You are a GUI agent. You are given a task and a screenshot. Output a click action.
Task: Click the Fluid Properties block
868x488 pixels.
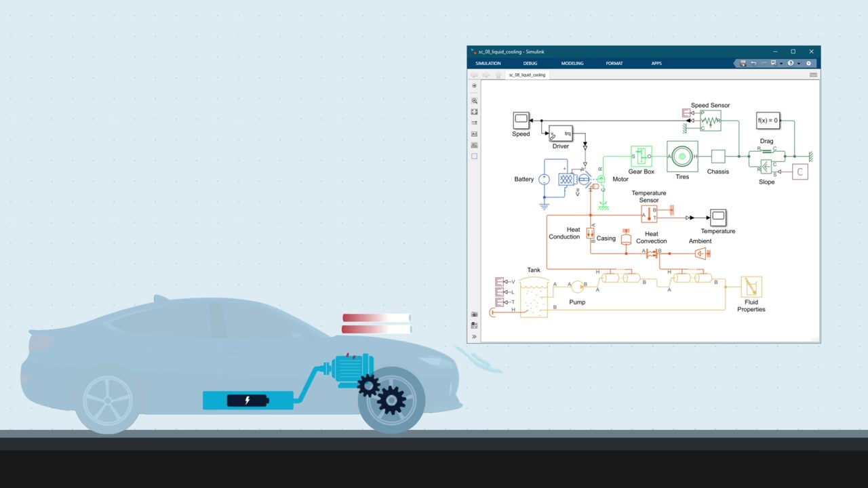pos(751,287)
